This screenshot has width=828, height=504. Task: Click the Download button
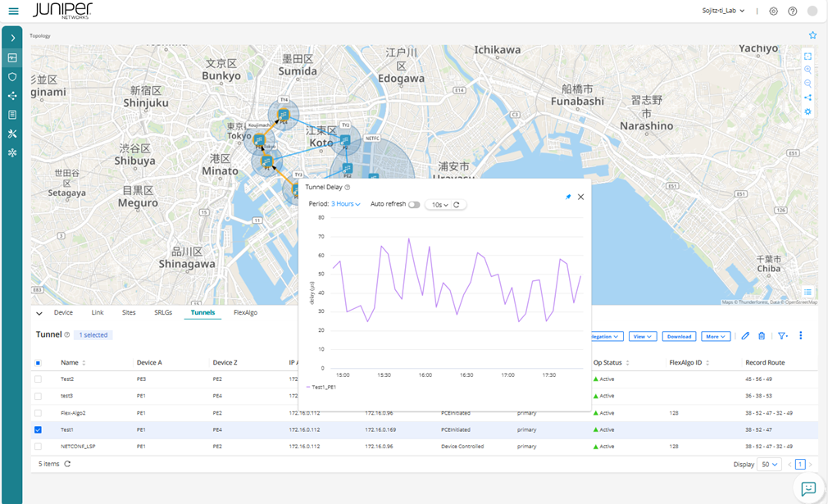(x=679, y=337)
